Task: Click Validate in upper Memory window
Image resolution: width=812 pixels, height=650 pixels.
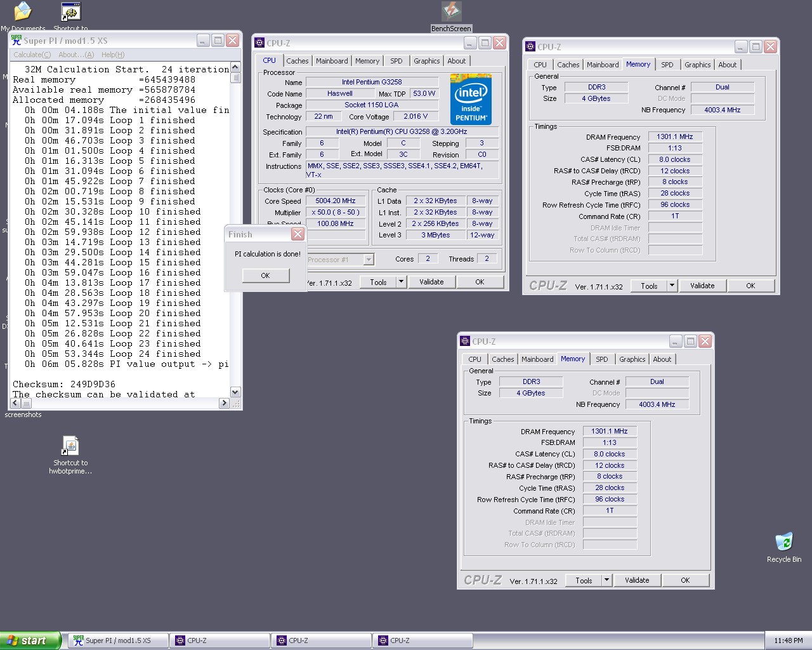Action: click(x=702, y=286)
